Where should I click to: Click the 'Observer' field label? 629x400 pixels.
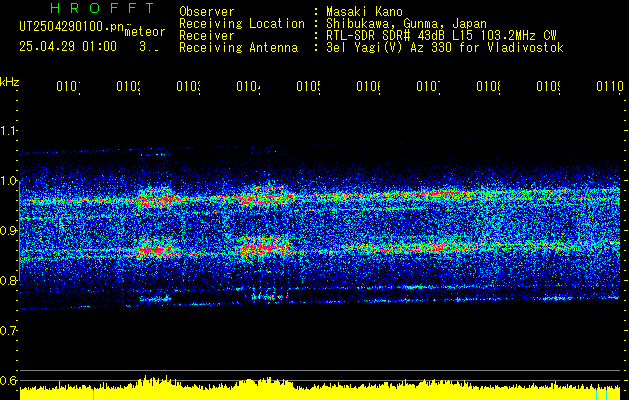207,12
